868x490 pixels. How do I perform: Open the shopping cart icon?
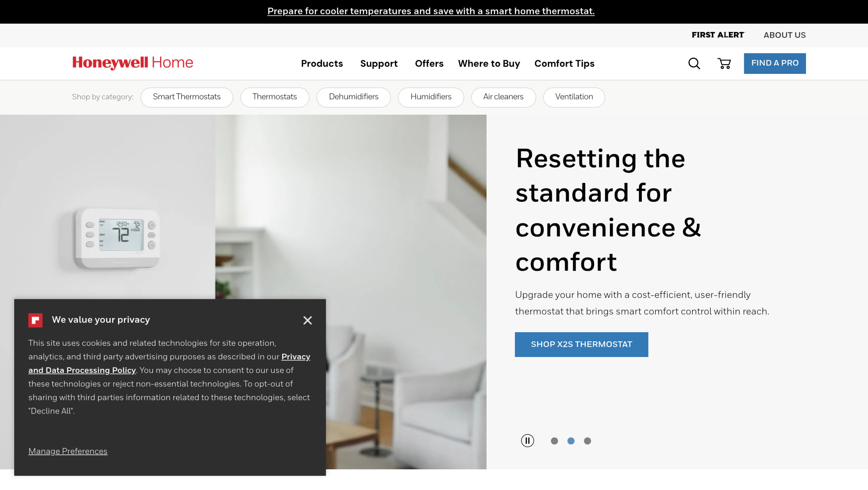[724, 63]
